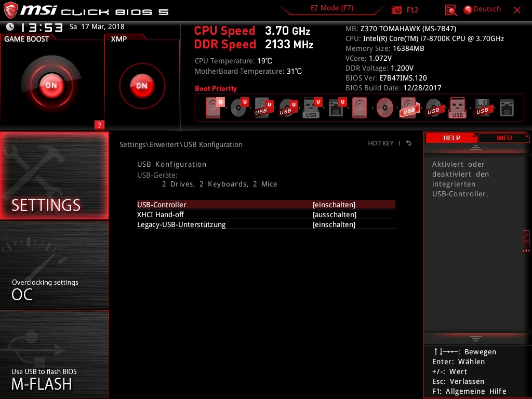Click the MotherBoard Temperature 31°C reading
Viewport: 532px width, 399px height.
[248, 71]
